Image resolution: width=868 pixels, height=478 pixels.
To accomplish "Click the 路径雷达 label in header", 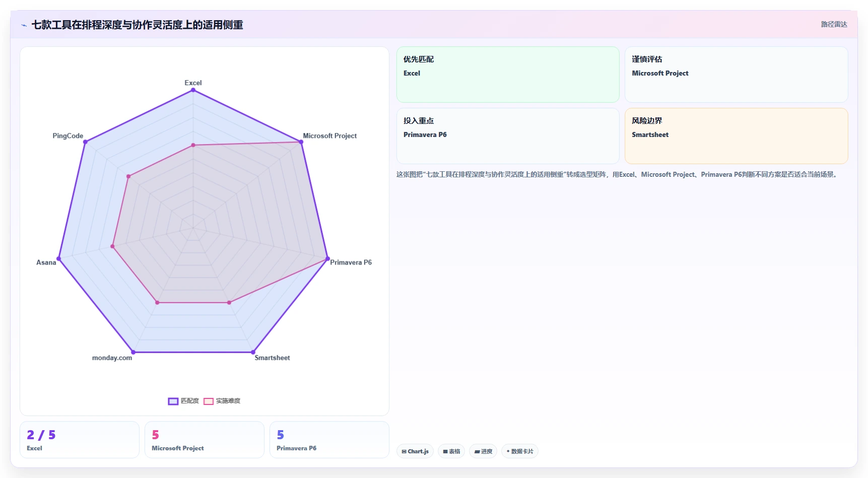I will (834, 24).
